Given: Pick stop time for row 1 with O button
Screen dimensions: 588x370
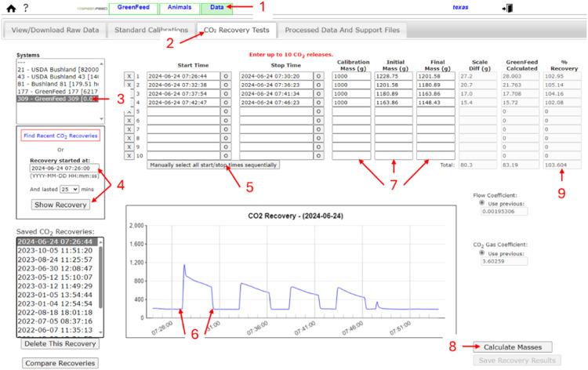Looking at the screenshot, I should pyautogui.click(x=319, y=76).
